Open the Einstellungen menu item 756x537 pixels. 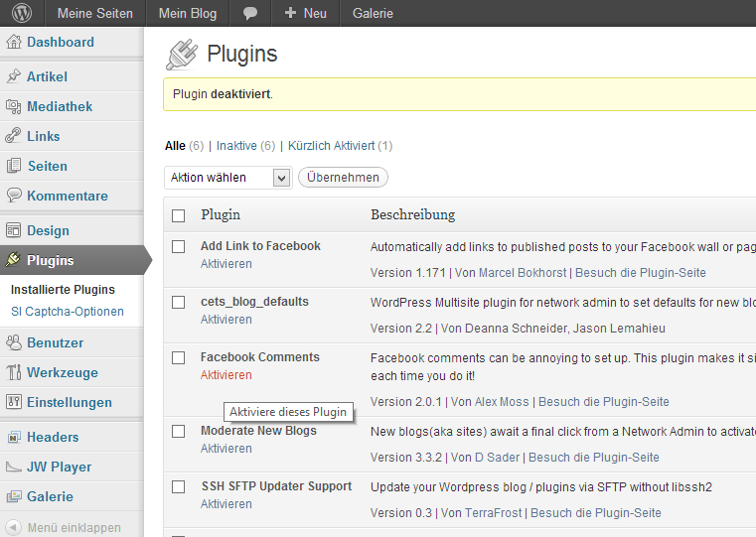click(69, 403)
